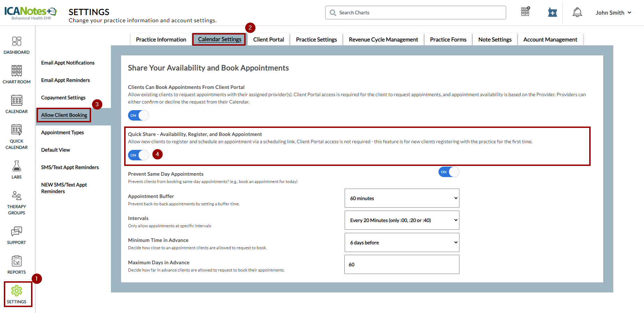The width and height of the screenshot is (644, 313).
Task: Open the Labs flask icon
Action: click(x=16, y=169)
